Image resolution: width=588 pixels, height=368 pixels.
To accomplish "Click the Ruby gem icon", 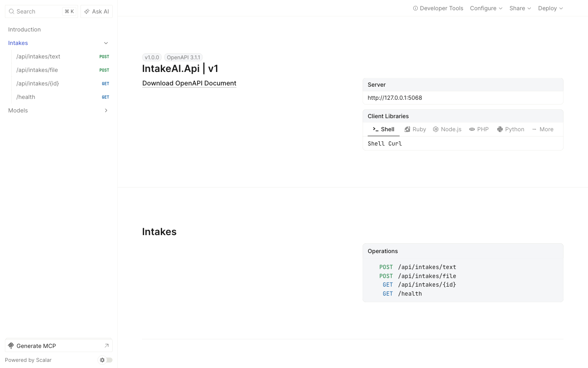I will pyautogui.click(x=407, y=129).
